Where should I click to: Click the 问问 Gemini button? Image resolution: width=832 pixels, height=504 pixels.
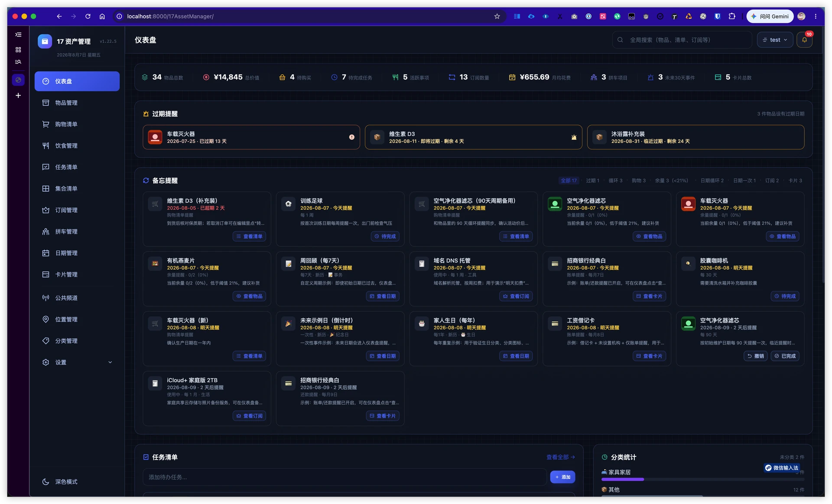point(770,16)
